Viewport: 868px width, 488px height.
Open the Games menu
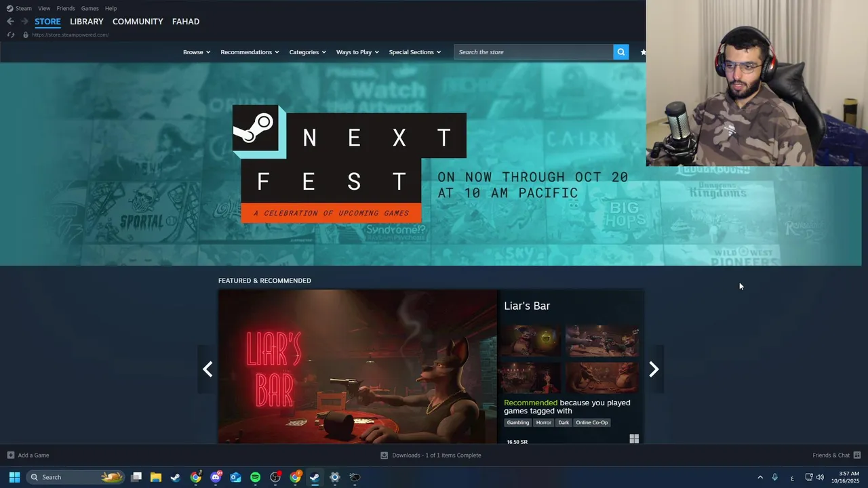(x=90, y=8)
